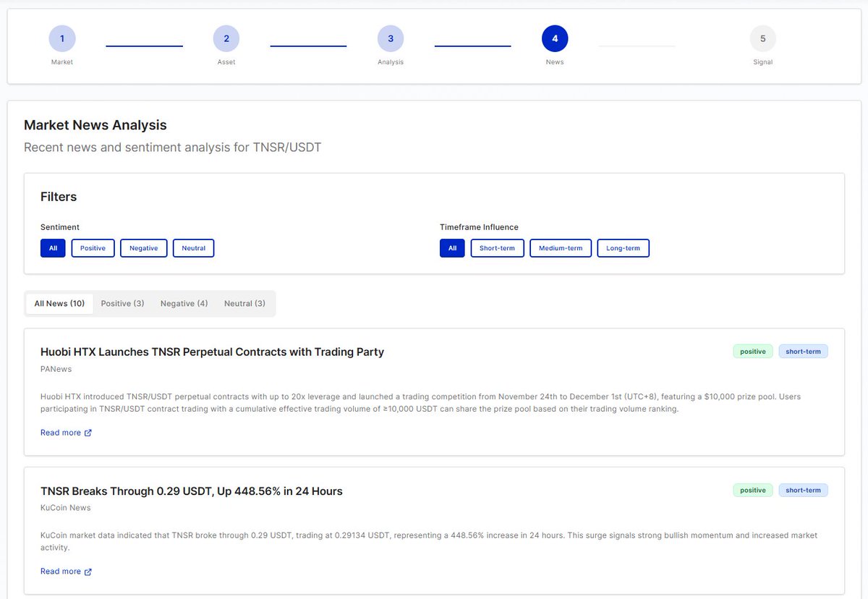Click external link icon on Huobi HTX article
The image size is (868, 599).
(x=88, y=433)
